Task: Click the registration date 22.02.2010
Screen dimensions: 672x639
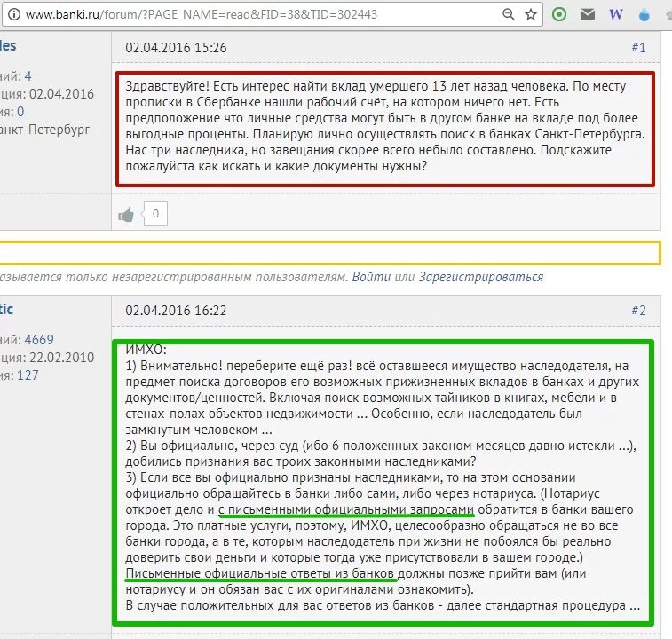Action: click(x=61, y=358)
